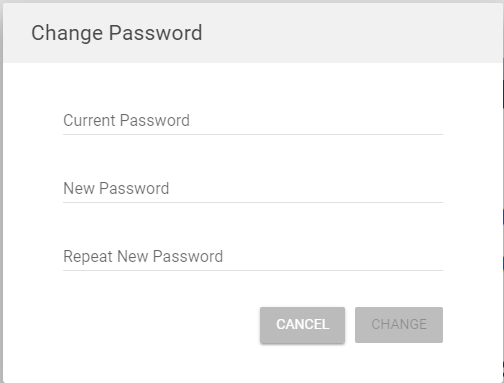
Task: Place cursor in the last password field
Action: (253, 257)
